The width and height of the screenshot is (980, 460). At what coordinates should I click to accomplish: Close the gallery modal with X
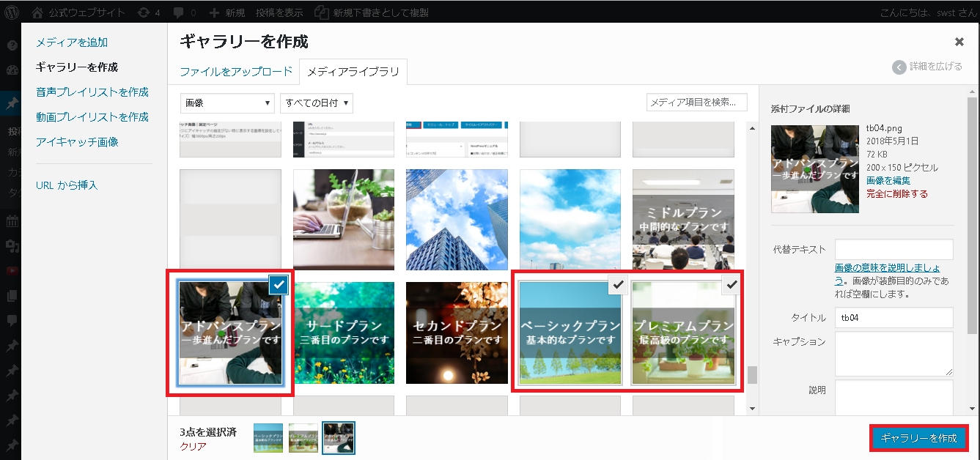tap(959, 42)
